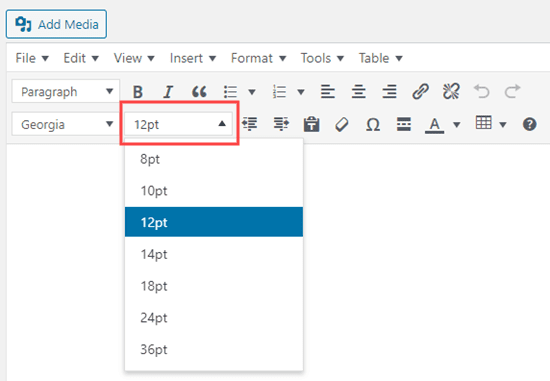Insert horizontal line
Viewport: 550px width, 381px height.
[x=404, y=124]
